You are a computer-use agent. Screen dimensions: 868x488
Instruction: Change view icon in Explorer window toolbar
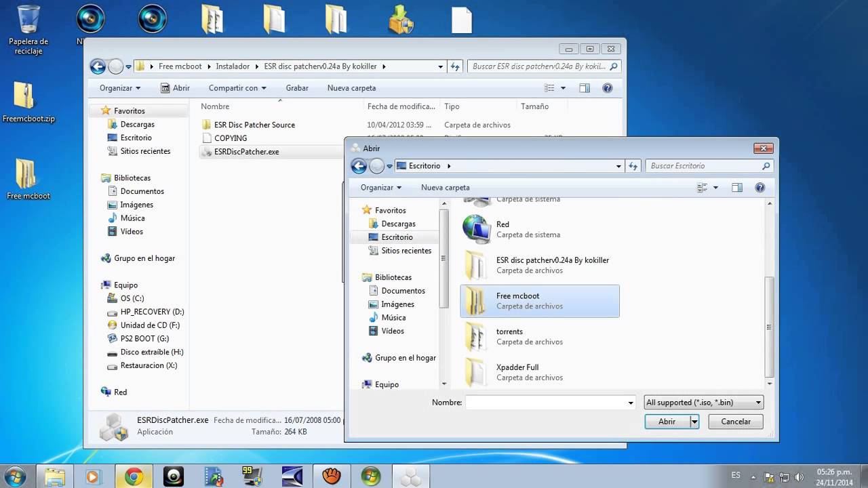coord(550,88)
